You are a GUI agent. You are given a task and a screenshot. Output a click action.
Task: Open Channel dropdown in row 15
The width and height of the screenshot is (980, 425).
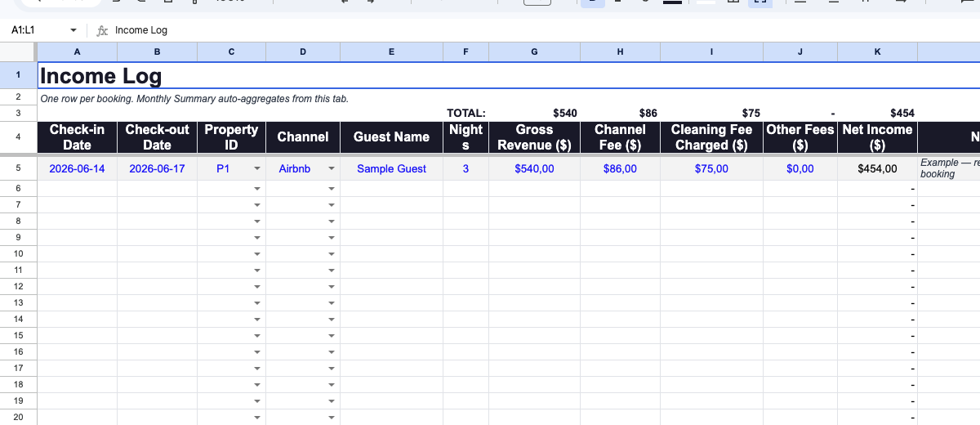pos(332,336)
